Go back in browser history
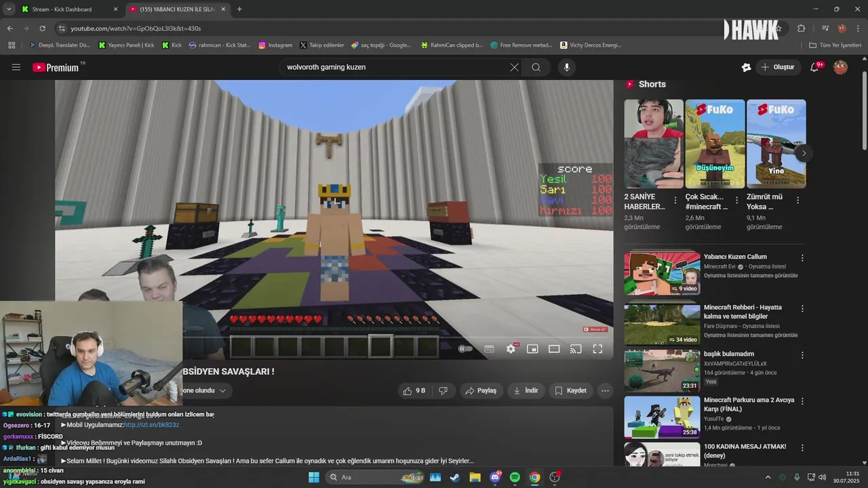868x488 pixels. (x=9, y=28)
